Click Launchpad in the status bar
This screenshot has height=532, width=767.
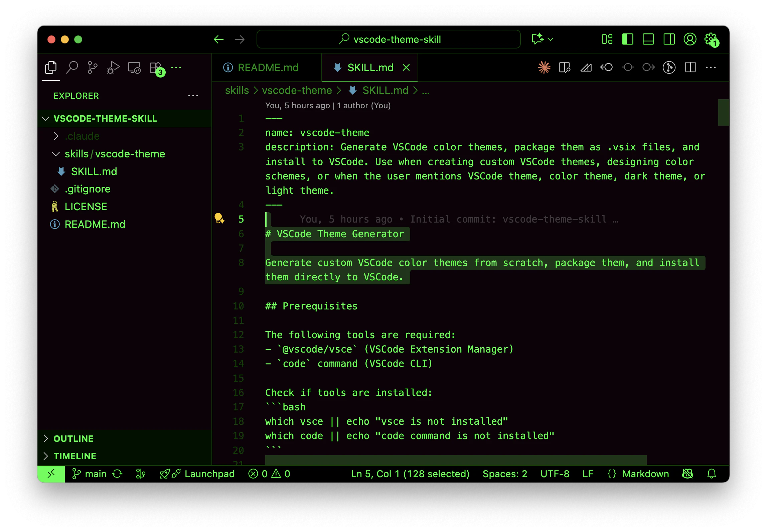point(198,474)
